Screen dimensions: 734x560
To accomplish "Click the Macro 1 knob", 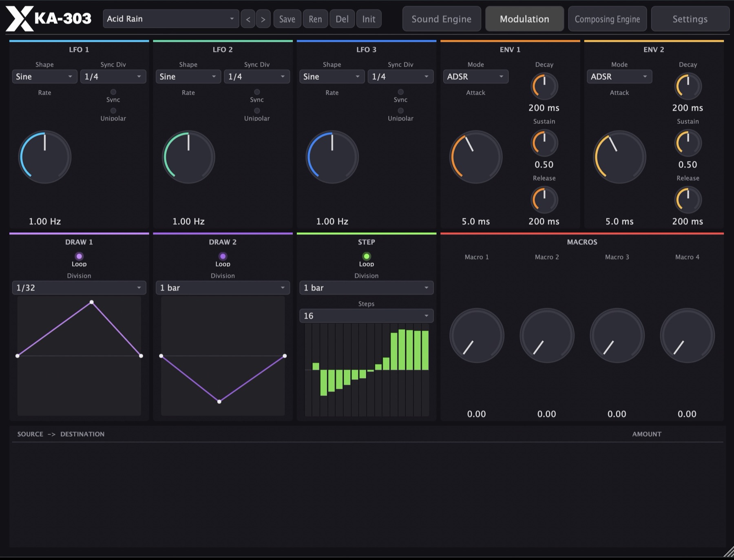I will 477,336.
